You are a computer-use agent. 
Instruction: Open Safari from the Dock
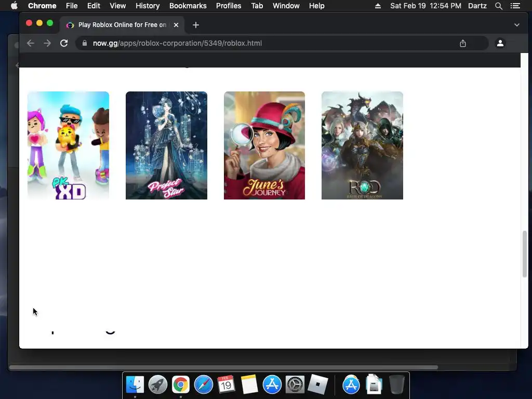point(204,385)
